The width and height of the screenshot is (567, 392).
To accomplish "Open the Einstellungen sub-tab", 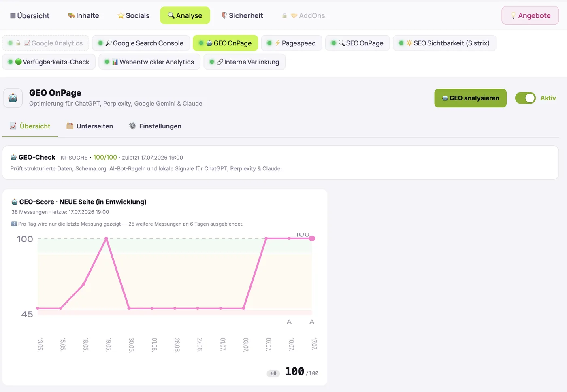I will [x=155, y=126].
